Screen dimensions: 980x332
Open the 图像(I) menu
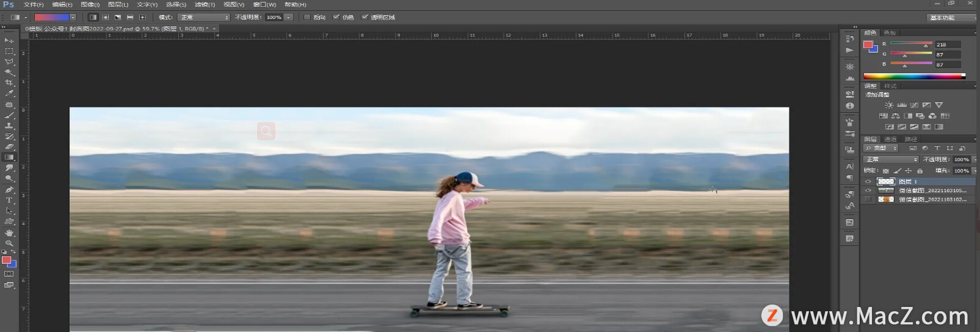pyautogui.click(x=90, y=4)
